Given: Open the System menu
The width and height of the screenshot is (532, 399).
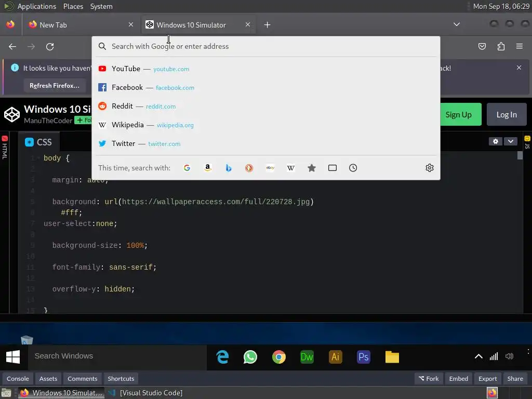Looking at the screenshot, I should (x=101, y=6).
